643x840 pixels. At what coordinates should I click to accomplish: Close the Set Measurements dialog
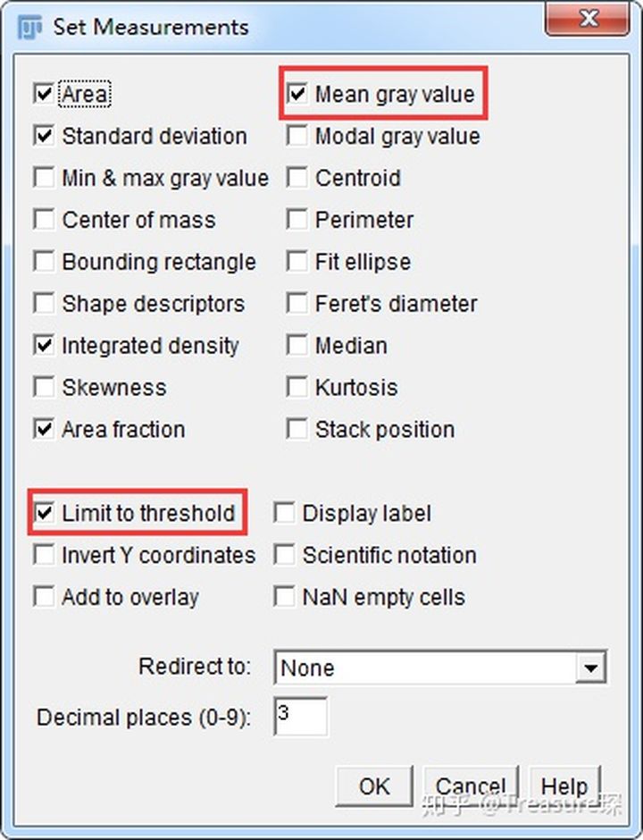click(588, 20)
